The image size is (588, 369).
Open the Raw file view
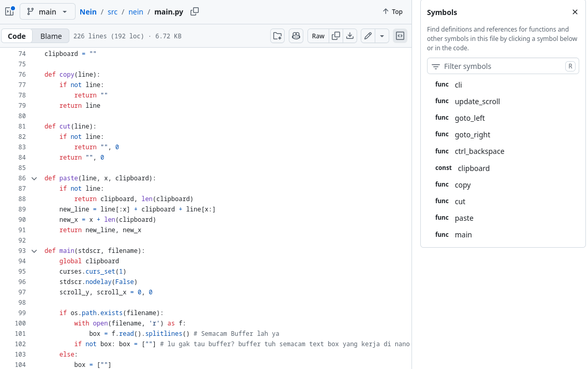click(x=318, y=36)
